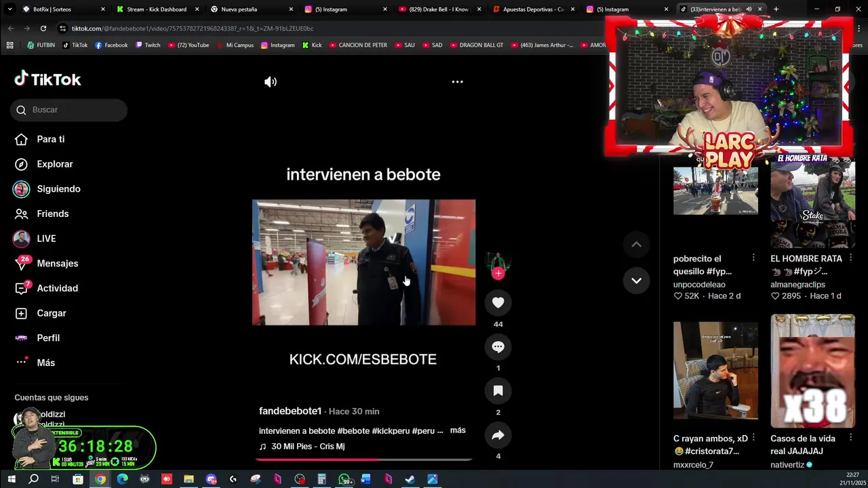868x488 pixels.
Task: Expand the caption with the más link
Action: tap(458, 430)
